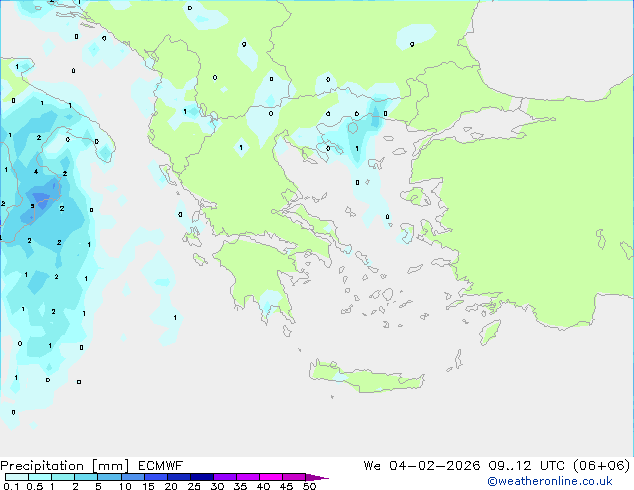This screenshot has width=634, height=490.
Task: Click the "20" legend scale value
Action: coord(171,486)
